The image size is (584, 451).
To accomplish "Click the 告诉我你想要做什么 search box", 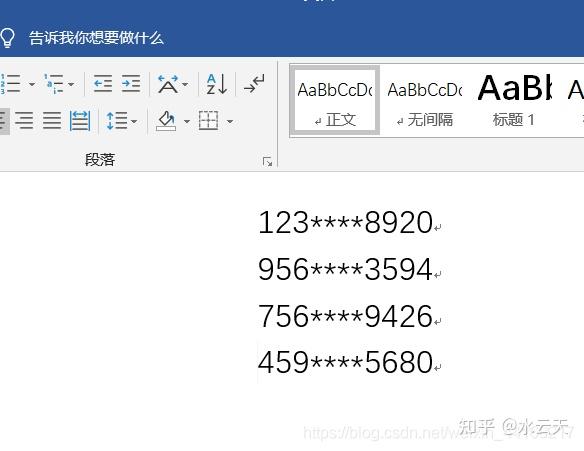I will pyautogui.click(x=96, y=38).
